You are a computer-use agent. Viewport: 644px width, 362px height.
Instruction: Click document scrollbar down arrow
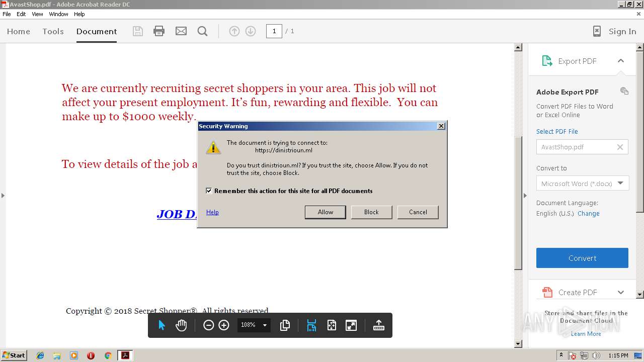(x=518, y=344)
